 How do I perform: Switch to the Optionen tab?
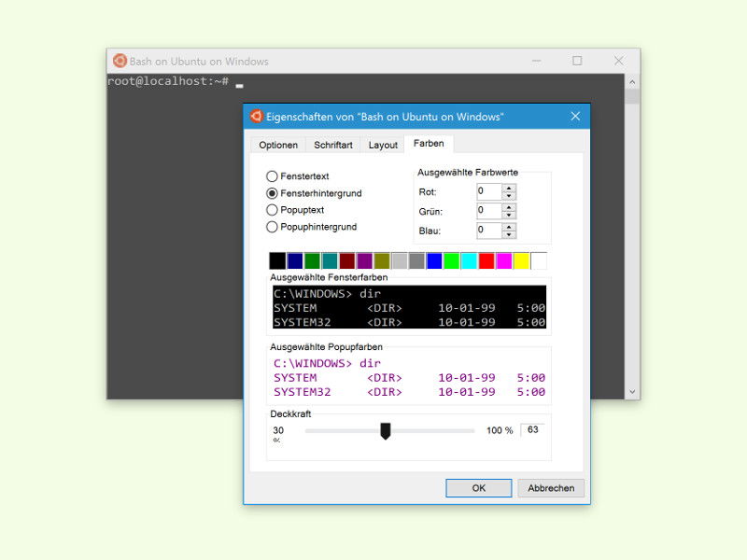pos(278,145)
